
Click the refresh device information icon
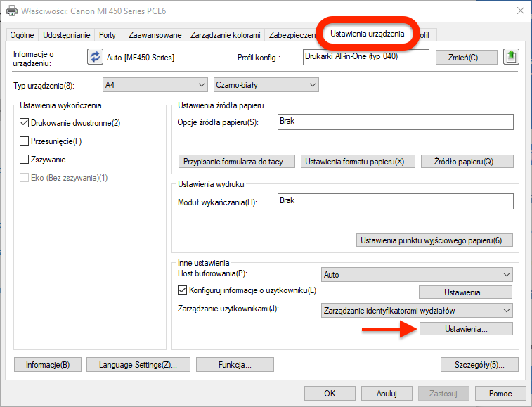(x=94, y=57)
